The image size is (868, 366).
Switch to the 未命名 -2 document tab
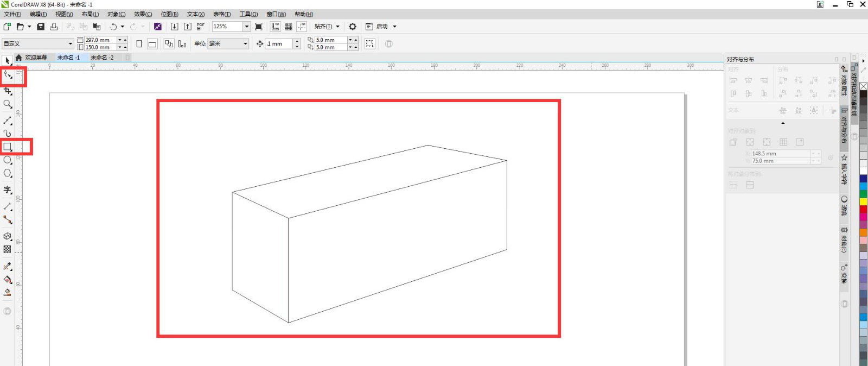pos(102,58)
